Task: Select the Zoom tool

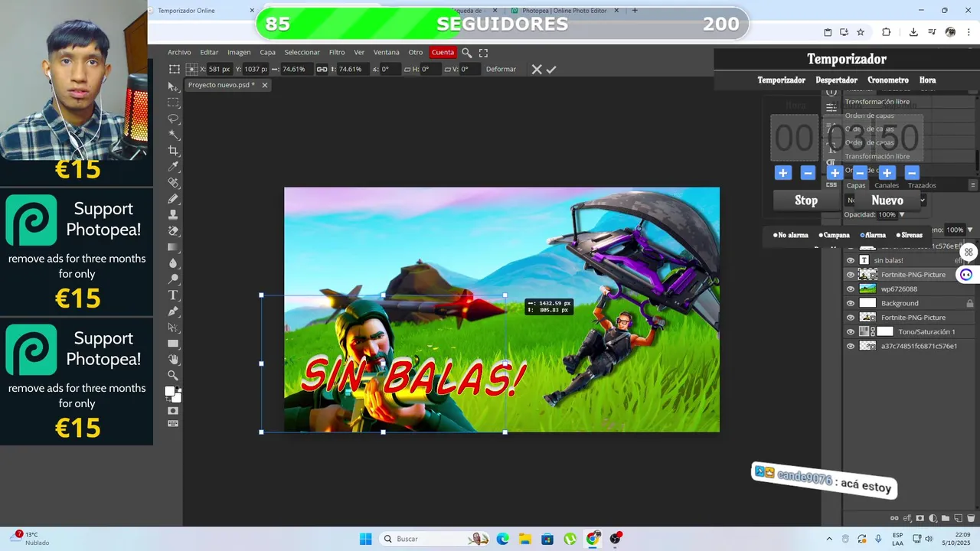Action: coord(174,376)
